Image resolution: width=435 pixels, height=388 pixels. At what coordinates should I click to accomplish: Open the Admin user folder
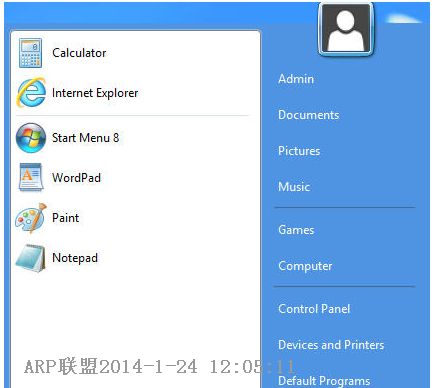pyautogui.click(x=296, y=79)
